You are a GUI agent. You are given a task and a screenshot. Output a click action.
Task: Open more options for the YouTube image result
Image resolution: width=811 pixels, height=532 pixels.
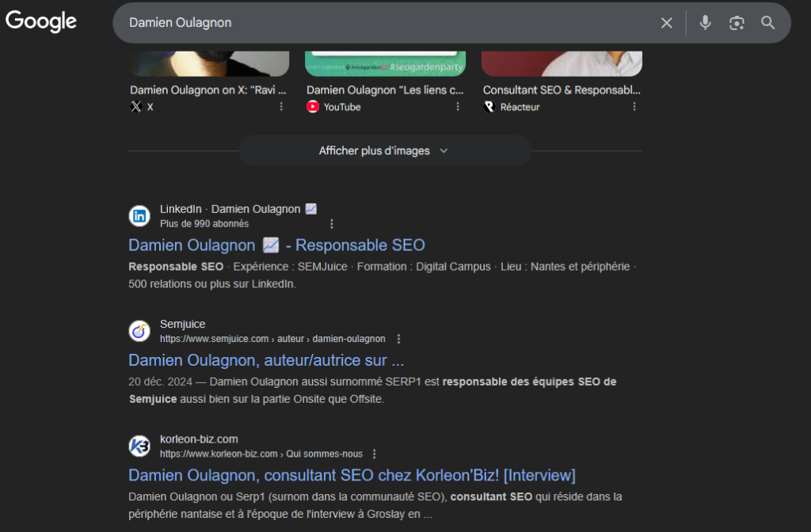coord(458,107)
